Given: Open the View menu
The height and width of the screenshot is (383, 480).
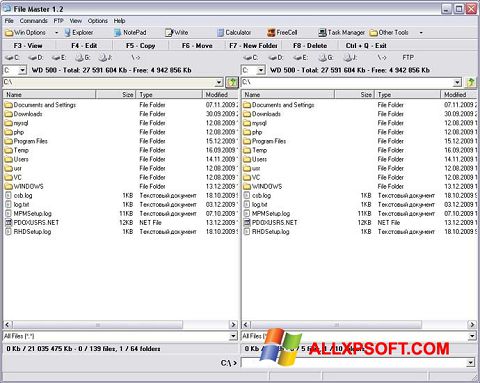Looking at the screenshot, I should tap(76, 21).
